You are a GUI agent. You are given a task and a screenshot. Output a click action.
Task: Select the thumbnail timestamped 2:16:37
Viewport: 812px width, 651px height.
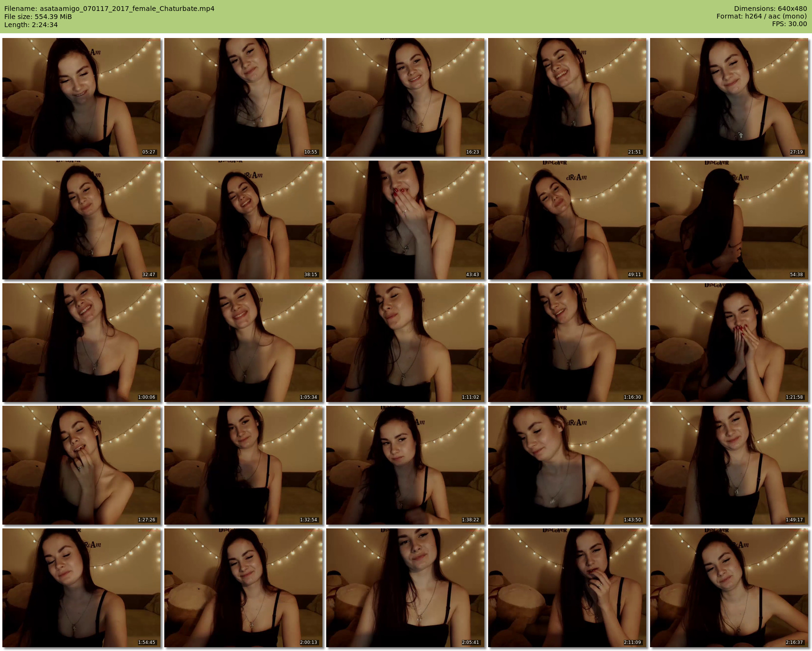[729, 588]
